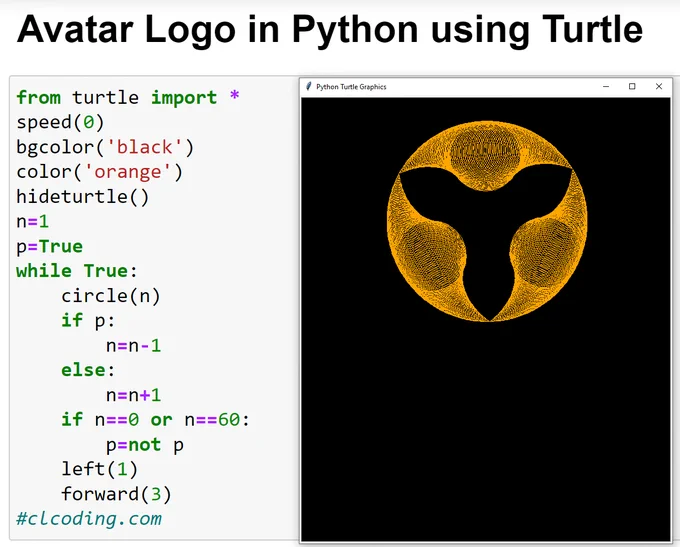Click the code line 'left(1)'
The image size is (680, 547).
point(99,469)
